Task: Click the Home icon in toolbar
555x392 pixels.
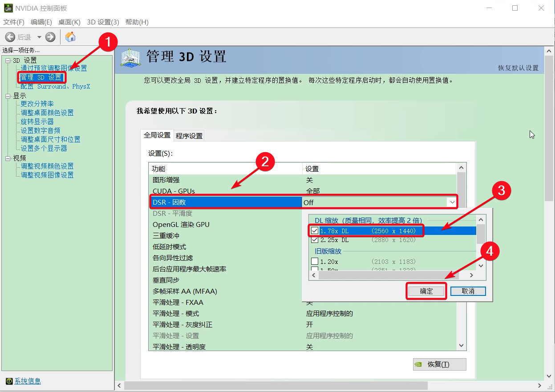Action: [x=70, y=37]
